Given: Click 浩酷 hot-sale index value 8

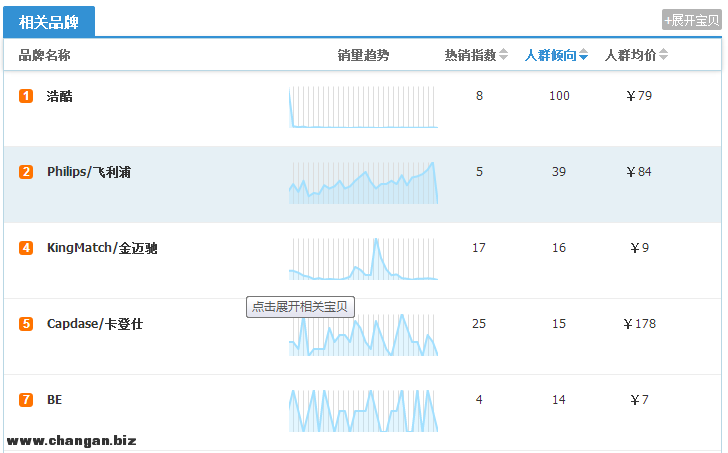Looking at the screenshot, I should click(x=479, y=96).
